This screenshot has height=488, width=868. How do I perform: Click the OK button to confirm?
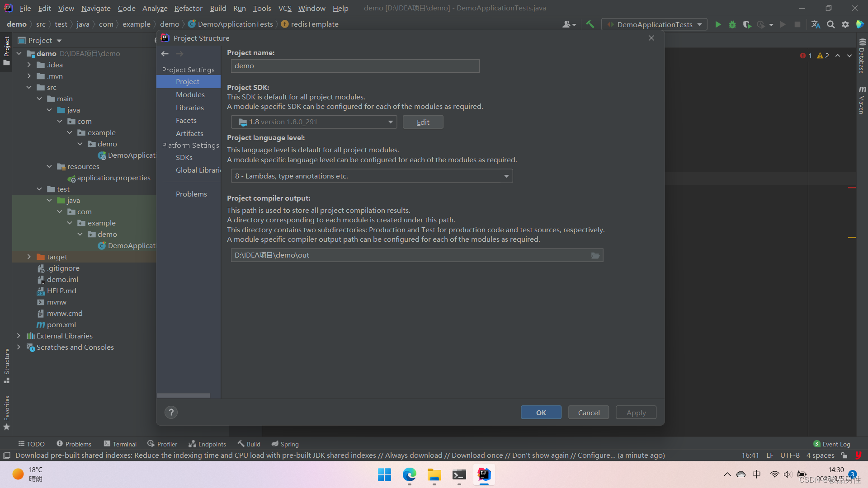(x=541, y=413)
